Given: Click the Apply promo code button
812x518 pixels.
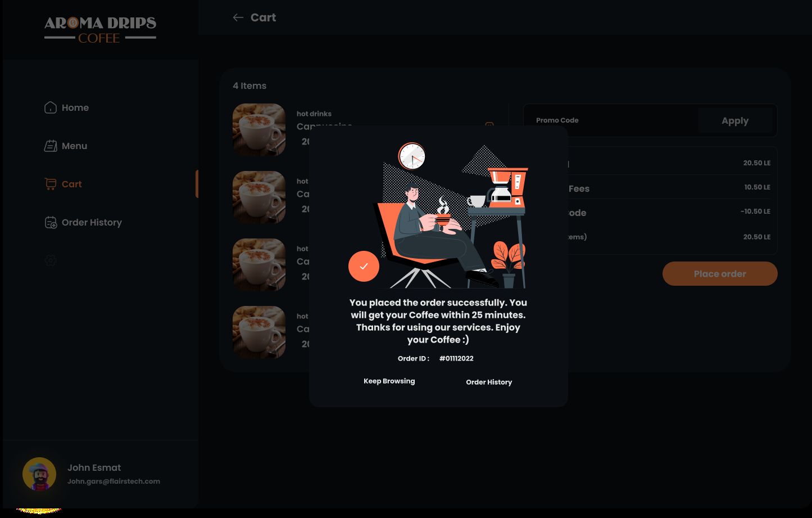Looking at the screenshot, I should (735, 120).
